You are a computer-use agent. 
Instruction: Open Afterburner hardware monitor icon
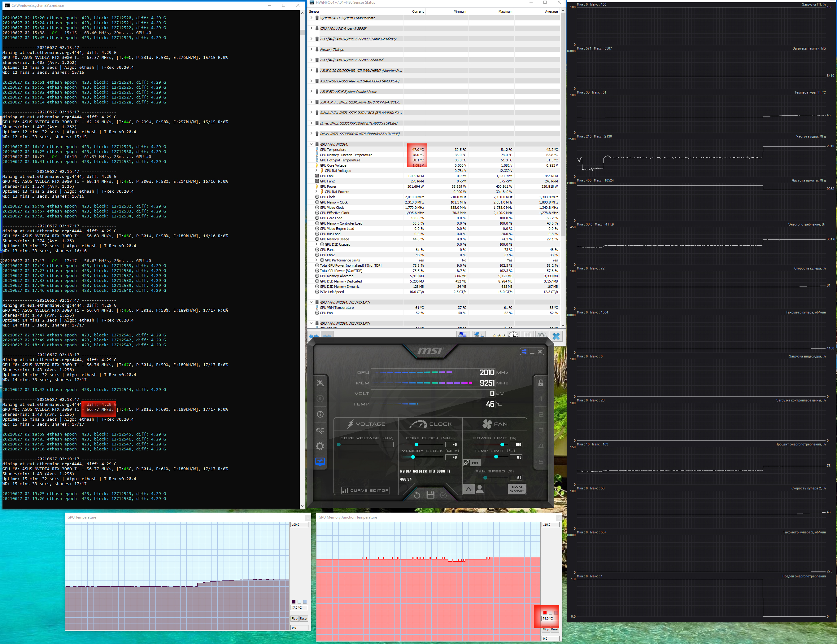[320, 462]
